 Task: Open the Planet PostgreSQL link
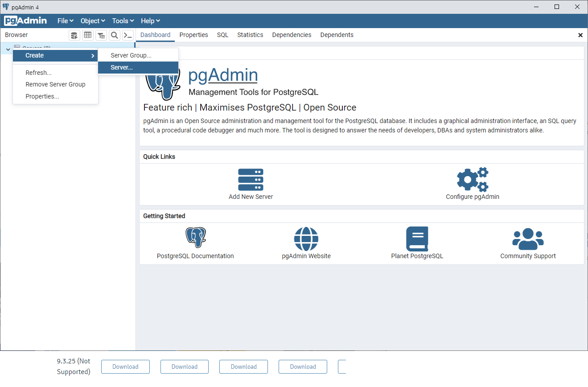(417, 256)
